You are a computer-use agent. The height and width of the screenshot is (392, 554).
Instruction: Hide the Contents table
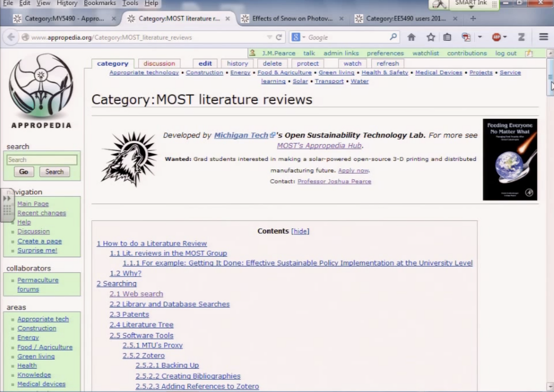point(300,232)
